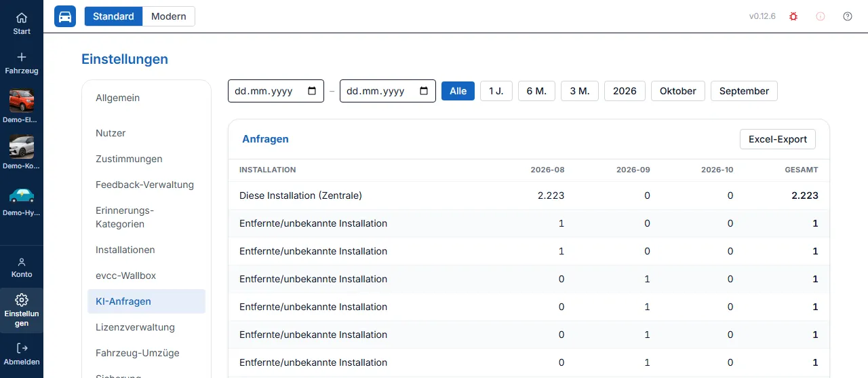The width and height of the screenshot is (868, 378).
Task: Open Feedback-Verwaltung settings section
Action: coord(146,185)
